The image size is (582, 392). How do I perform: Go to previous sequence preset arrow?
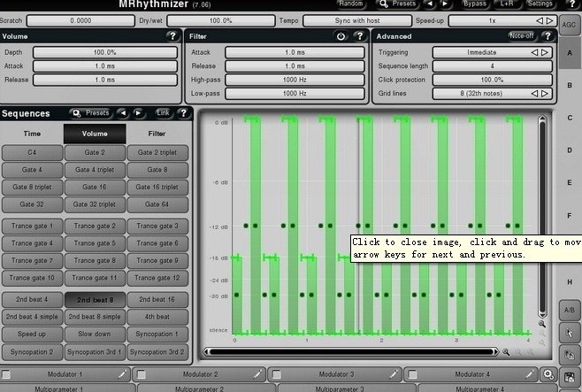[123, 113]
